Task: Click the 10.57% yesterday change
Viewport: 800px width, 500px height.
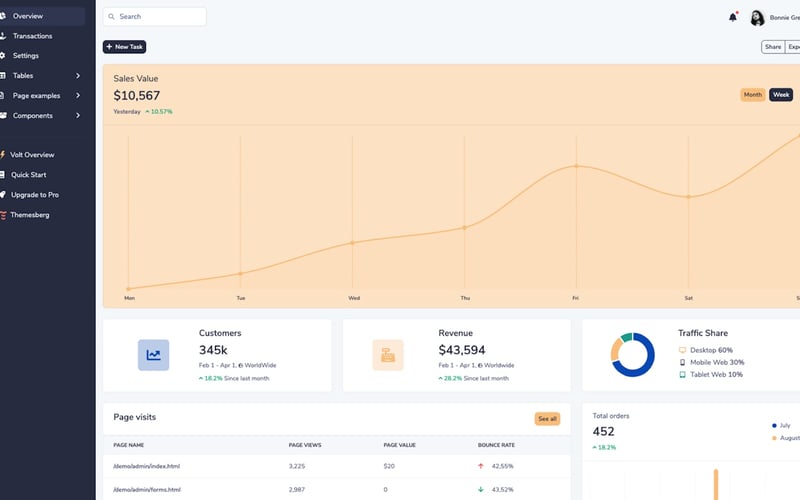Action: coord(159,112)
